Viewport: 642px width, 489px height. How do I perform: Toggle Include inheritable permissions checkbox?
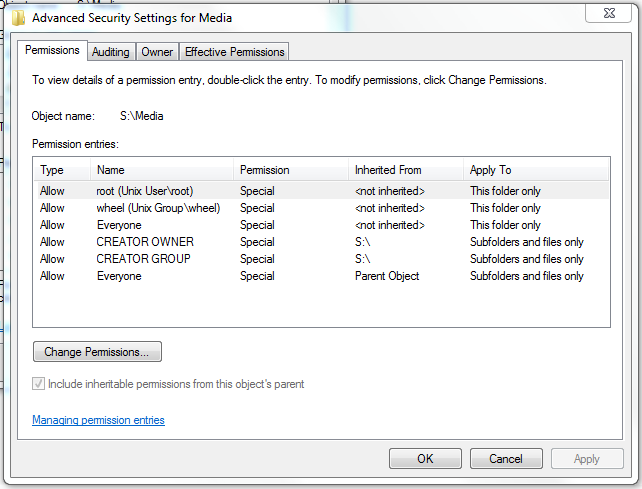tap(38, 384)
